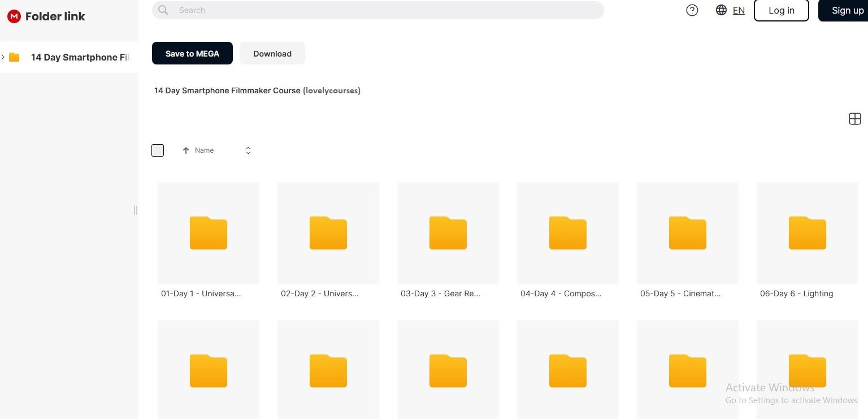Open the 06-Day 6 Lighting folder
The height and width of the screenshot is (419, 868).
[x=807, y=233]
